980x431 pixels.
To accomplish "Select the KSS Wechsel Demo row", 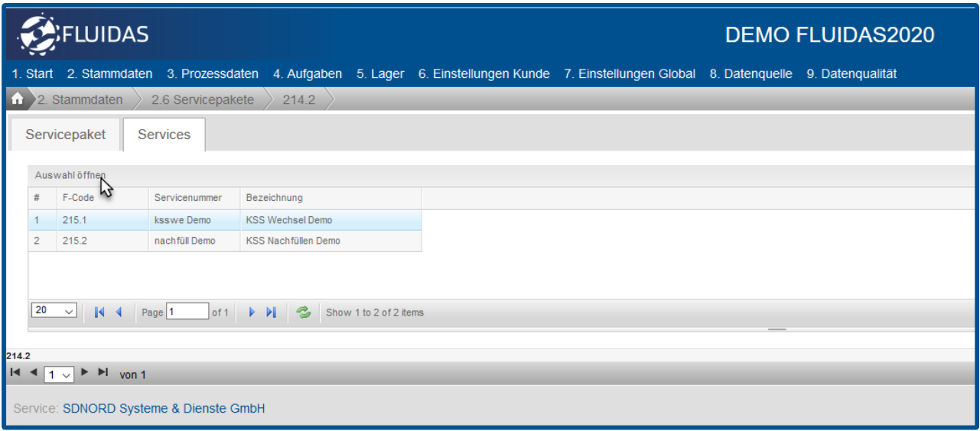I will (x=289, y=221).
